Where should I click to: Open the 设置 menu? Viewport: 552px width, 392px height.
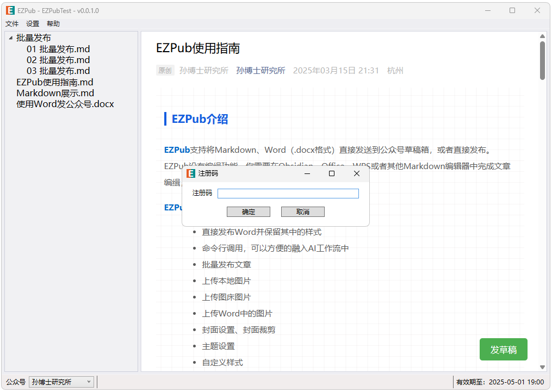pos(33,24)
